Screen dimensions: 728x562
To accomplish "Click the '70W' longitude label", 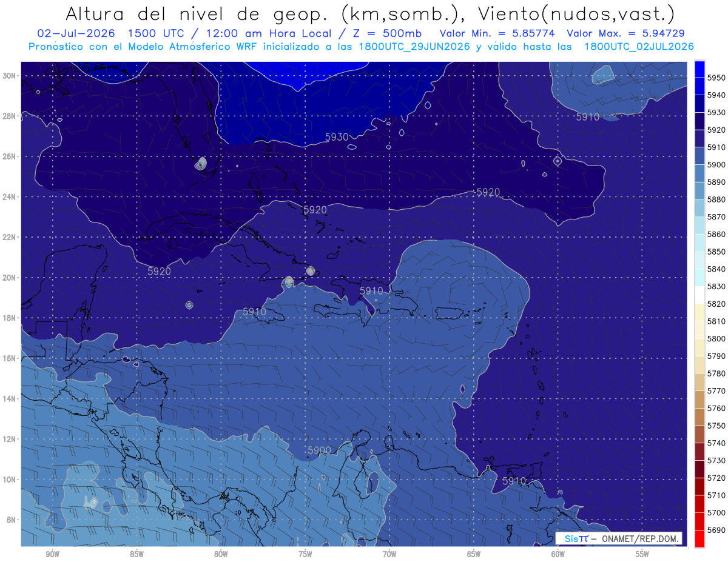I will (x=389, y=554).
